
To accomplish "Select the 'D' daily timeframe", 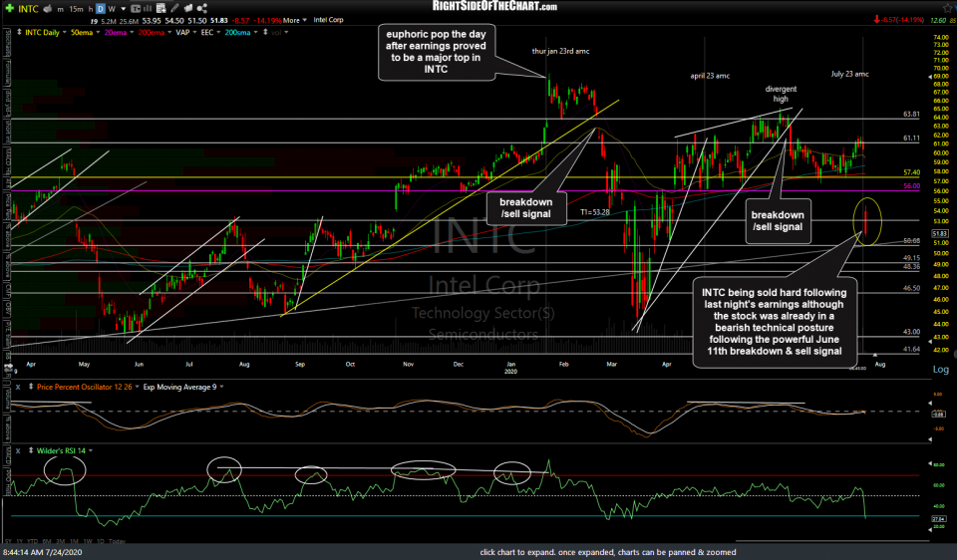I will 101,9.
